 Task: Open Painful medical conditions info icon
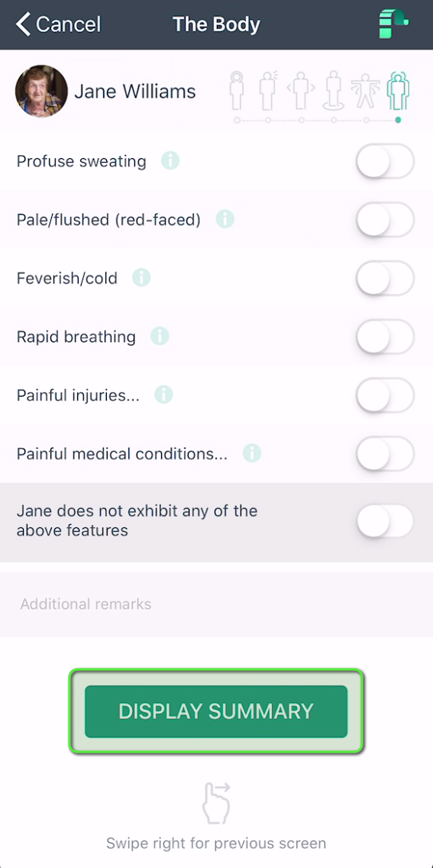[252, 453]
